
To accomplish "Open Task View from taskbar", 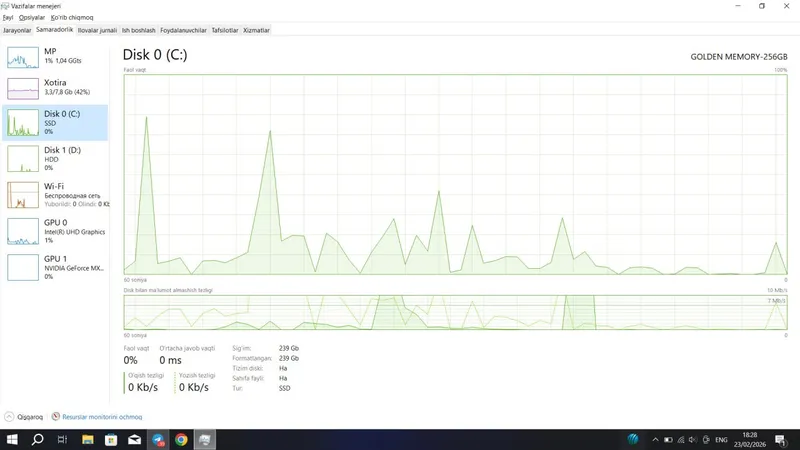I will pyautogui.click(x=62, y=439).
